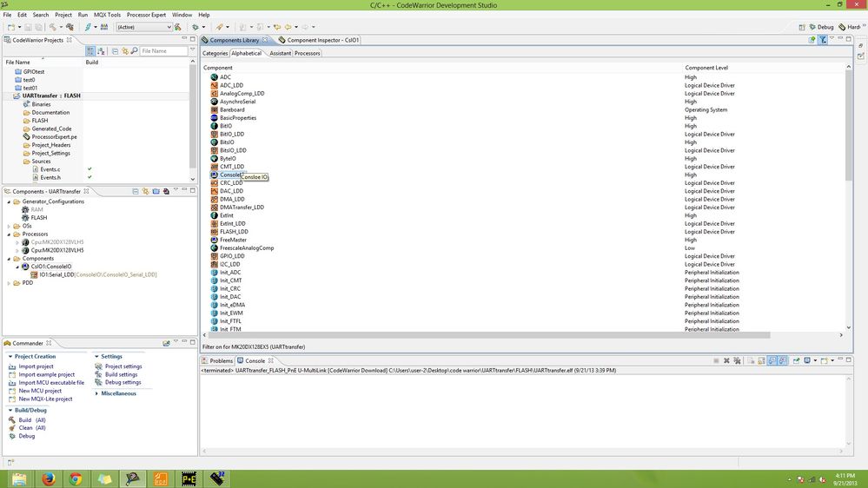Click the New MCU project link

40,391
